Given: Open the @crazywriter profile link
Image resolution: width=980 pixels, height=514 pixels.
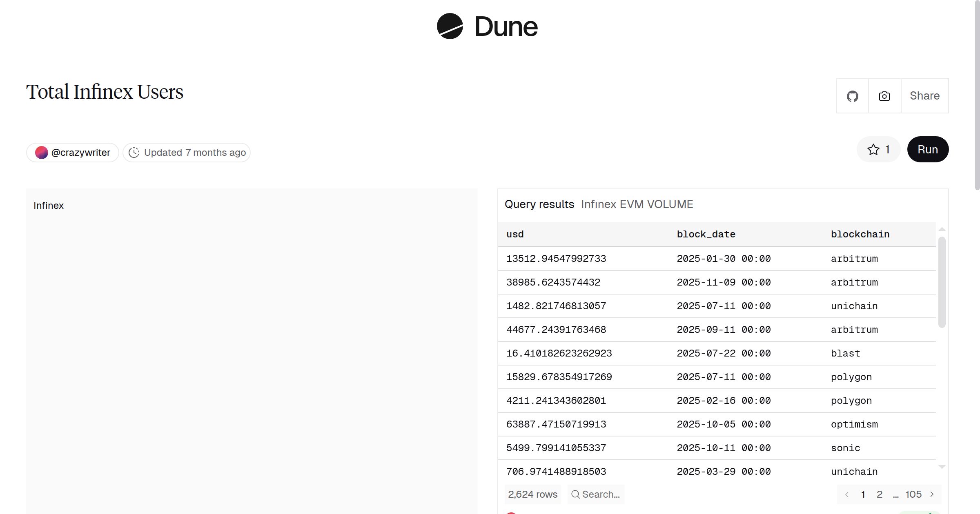Looking at the screenshot, I should coord(80,153).
